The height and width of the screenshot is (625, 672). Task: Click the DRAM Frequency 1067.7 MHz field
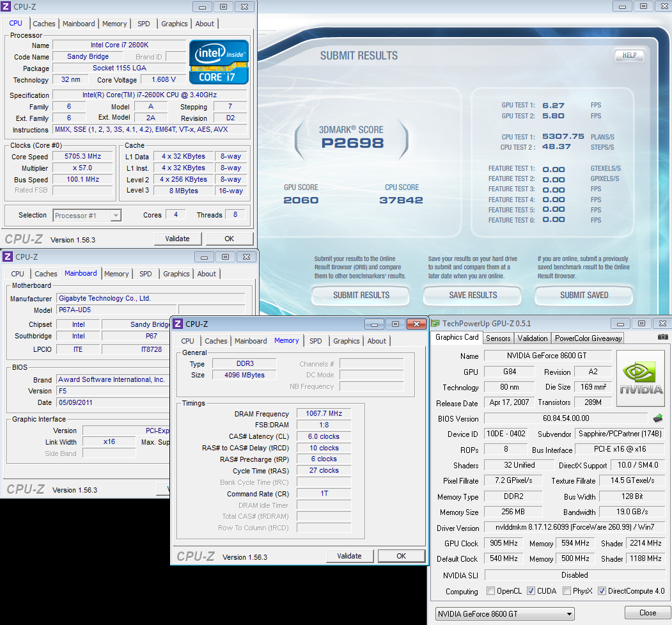(324, 413)
